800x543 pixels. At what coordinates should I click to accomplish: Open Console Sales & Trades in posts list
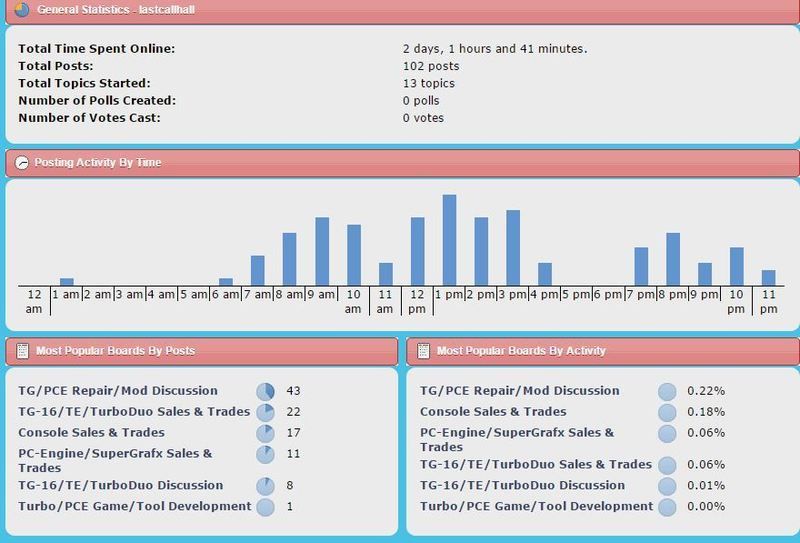pyautogui.click(x=91, y=433)
